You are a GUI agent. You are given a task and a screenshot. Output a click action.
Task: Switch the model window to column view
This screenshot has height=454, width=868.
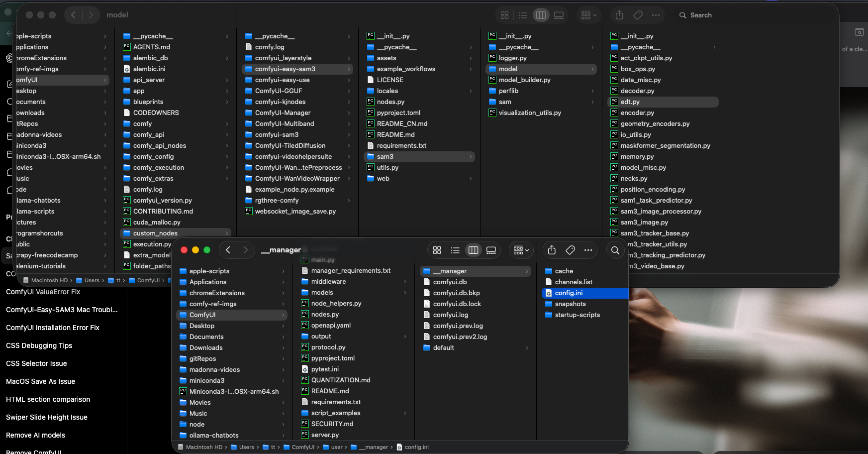(541, 15)
